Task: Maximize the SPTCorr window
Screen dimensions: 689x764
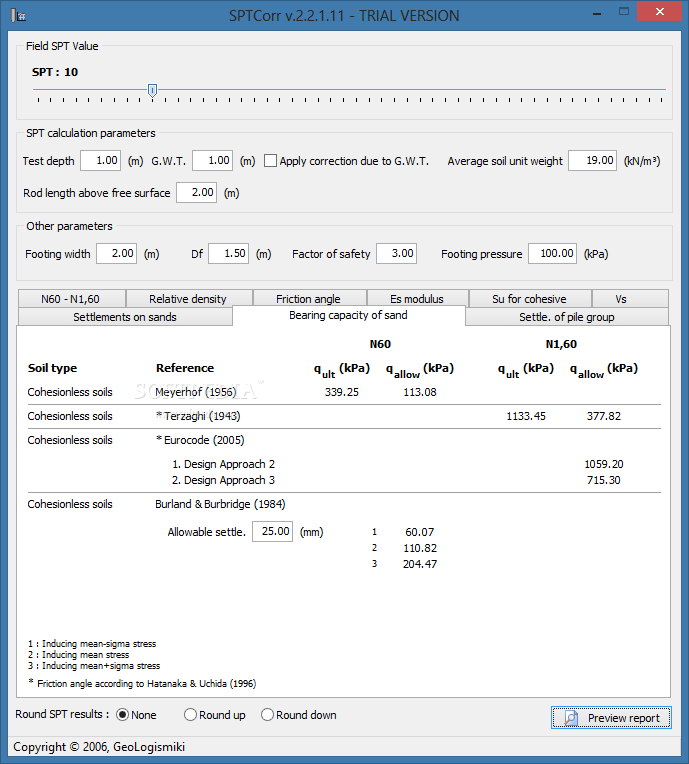Action: (624, 12)
